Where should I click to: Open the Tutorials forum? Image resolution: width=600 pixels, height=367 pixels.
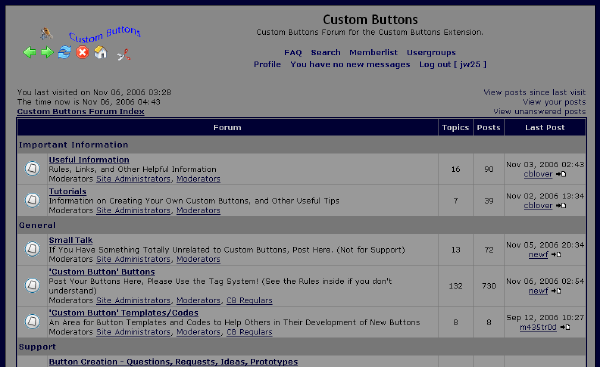(x=68, y=191)
